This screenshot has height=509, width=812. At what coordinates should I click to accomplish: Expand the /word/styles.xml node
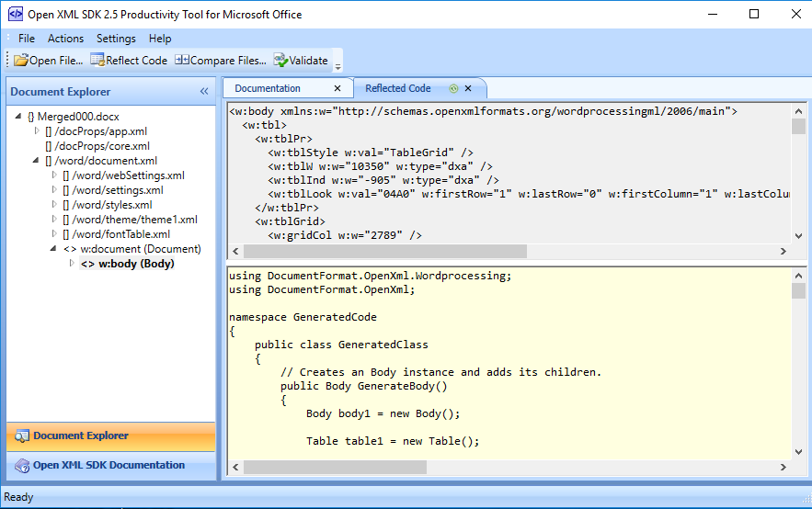point(54,204)
